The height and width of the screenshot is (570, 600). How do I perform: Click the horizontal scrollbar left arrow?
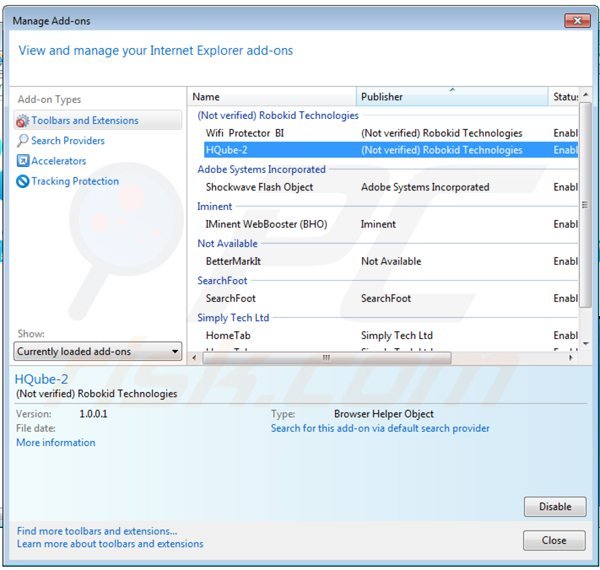point(194,358)
